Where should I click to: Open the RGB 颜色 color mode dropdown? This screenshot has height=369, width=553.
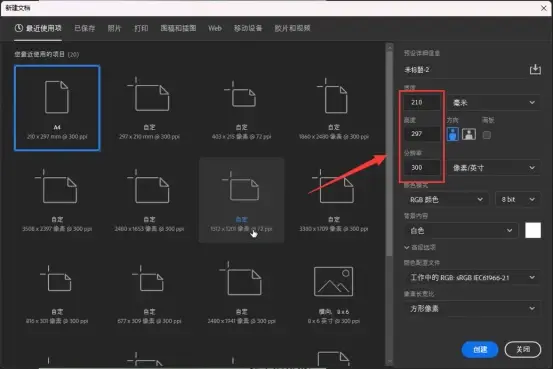pyautogui.click(x=446, y=200)
